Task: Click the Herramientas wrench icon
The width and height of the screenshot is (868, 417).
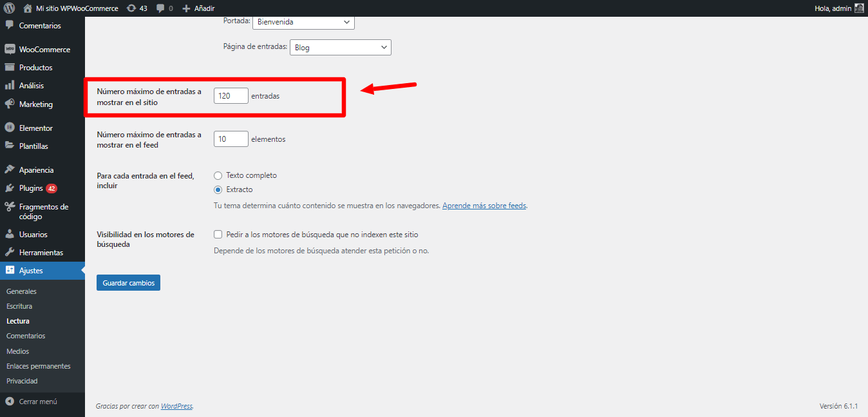Action: point(10,253)
